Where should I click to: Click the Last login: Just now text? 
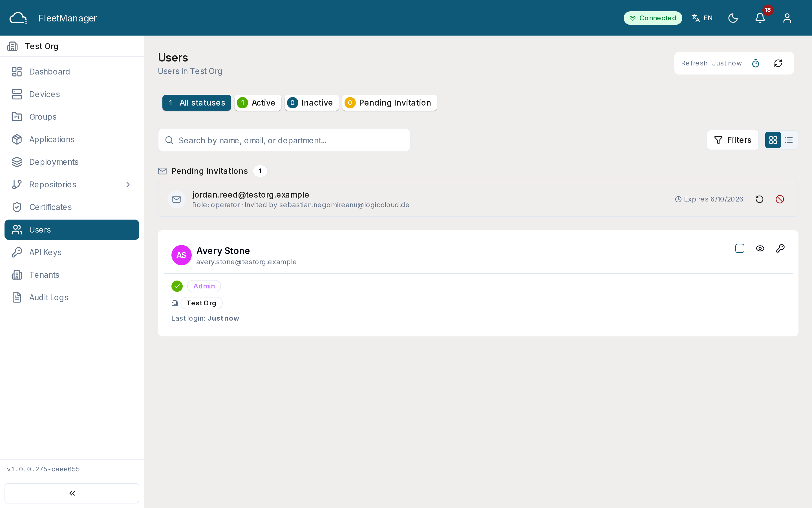pos(205,318)
